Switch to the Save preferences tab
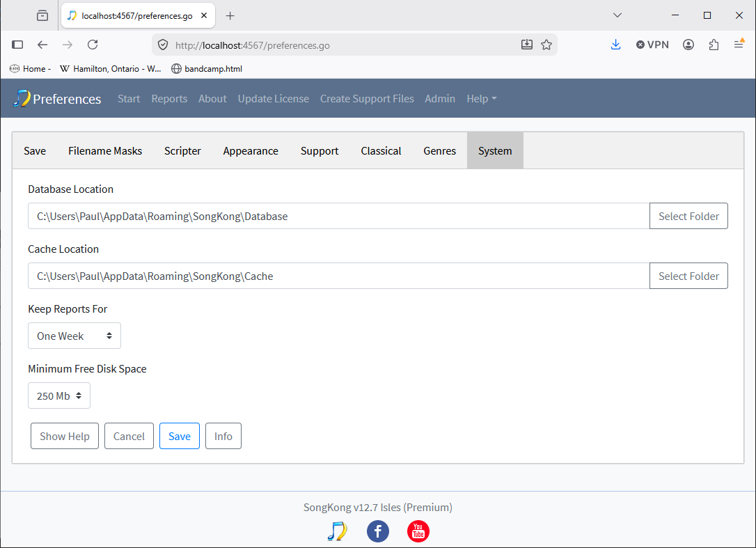The image size is (756, 548). coord(35,151)
